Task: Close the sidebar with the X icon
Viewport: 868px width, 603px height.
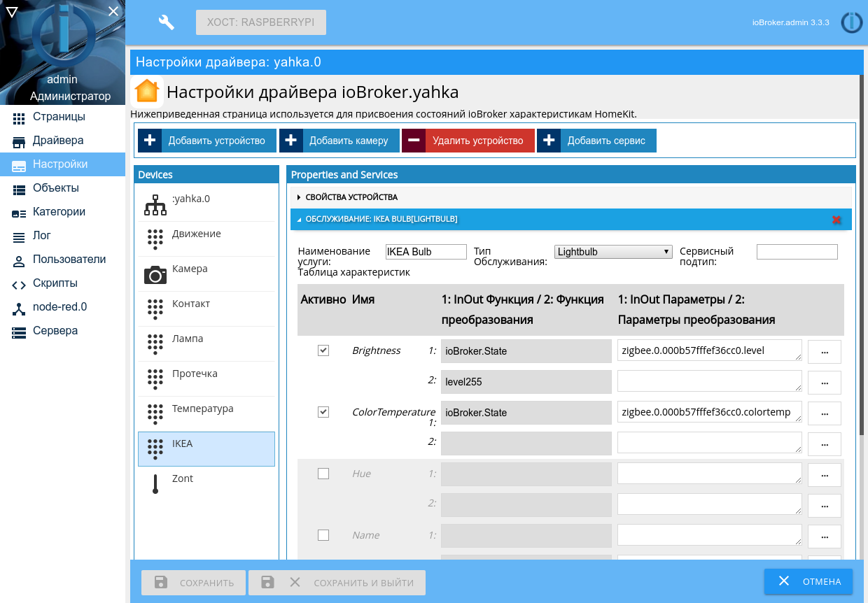Action: 113,10
